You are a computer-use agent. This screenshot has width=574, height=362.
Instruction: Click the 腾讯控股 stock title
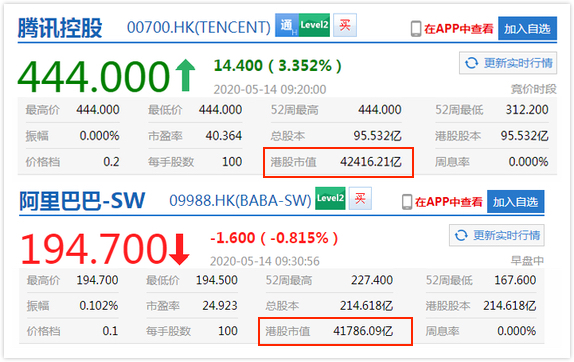(x=60, y=27)
